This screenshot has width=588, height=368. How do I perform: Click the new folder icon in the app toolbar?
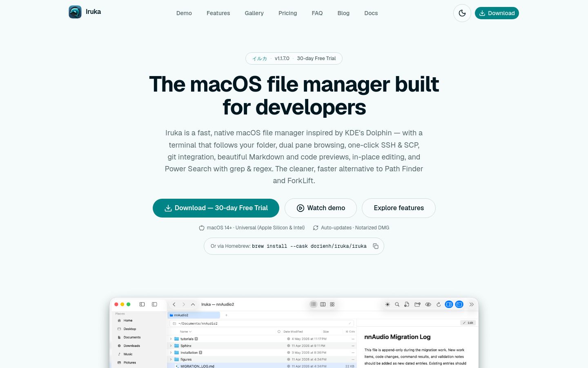coord(417,304)
